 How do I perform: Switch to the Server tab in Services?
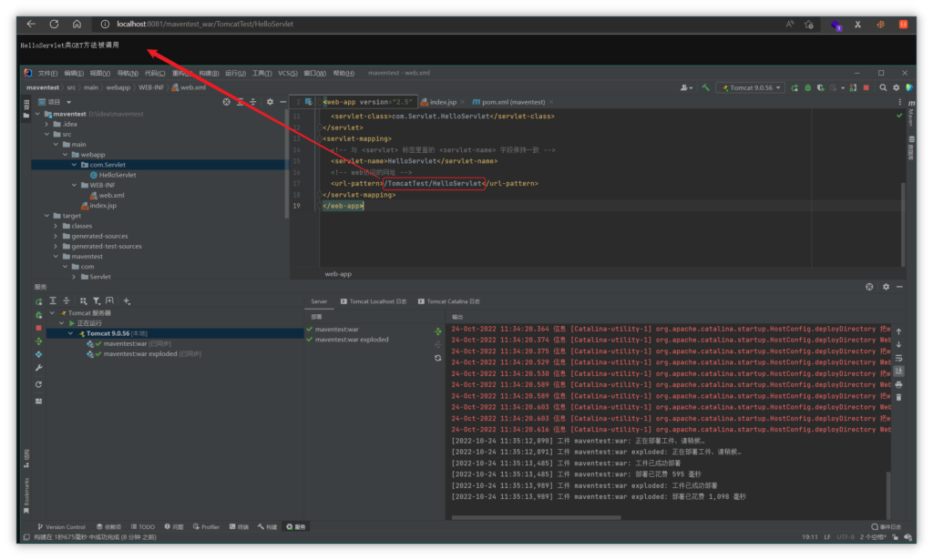[319, 301]
